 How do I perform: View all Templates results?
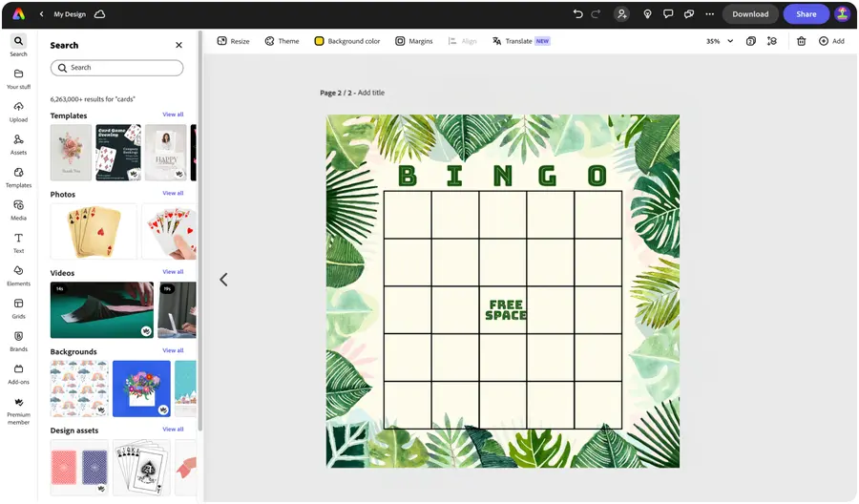(173, 115)
